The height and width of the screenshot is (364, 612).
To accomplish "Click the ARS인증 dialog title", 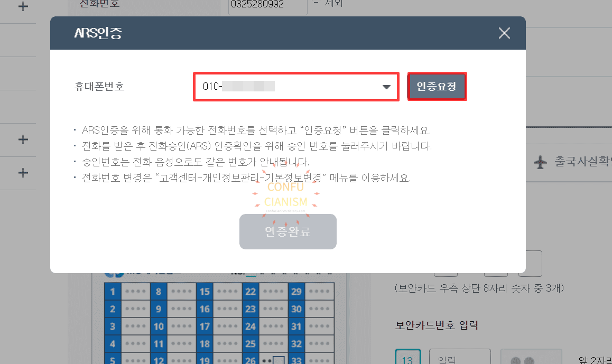I will [98, 33].
